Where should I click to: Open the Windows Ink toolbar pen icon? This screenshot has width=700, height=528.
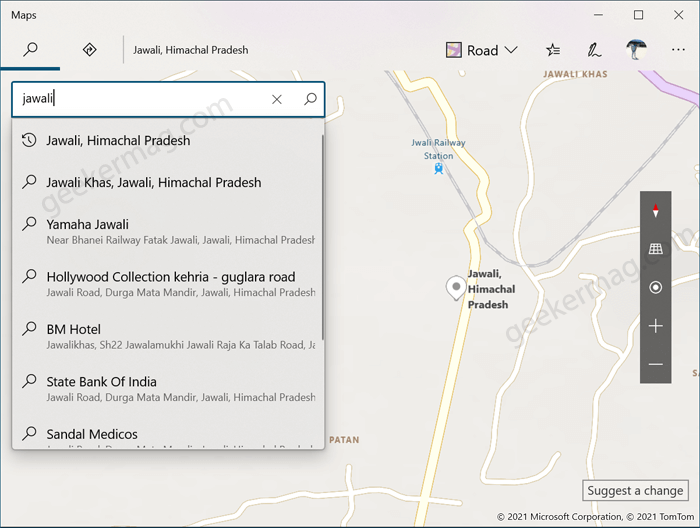[x=594, y=50]
